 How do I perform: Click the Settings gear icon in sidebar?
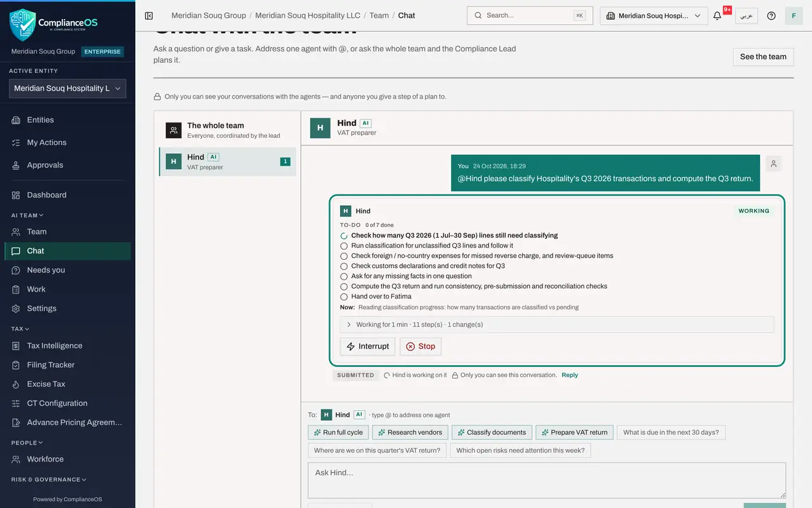pos(16,309)
